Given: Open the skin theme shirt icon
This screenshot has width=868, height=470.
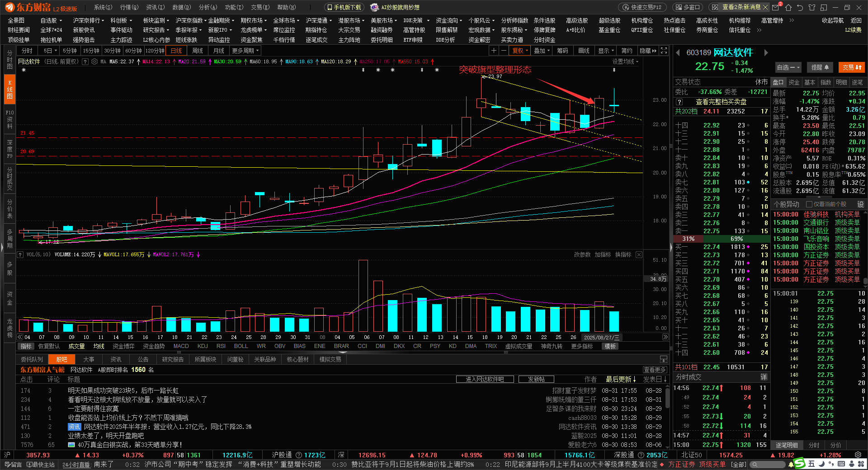Looking at the screenshot, I should (x=812, y=7).
